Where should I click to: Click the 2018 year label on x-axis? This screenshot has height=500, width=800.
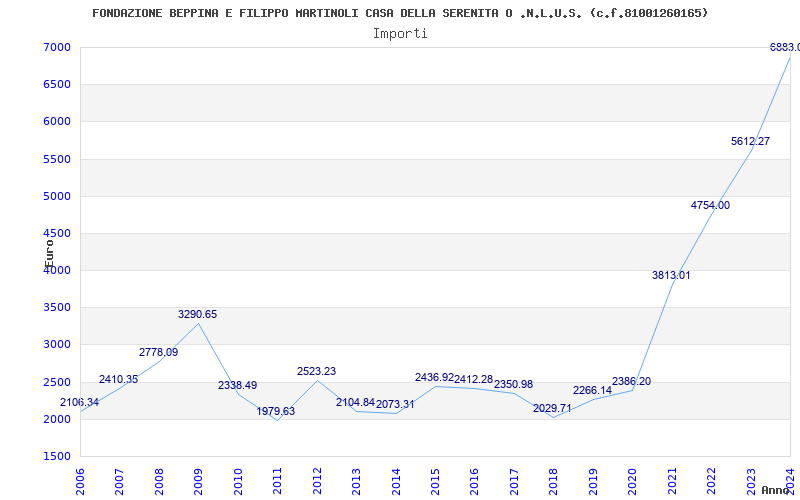[x=554, y=482]
